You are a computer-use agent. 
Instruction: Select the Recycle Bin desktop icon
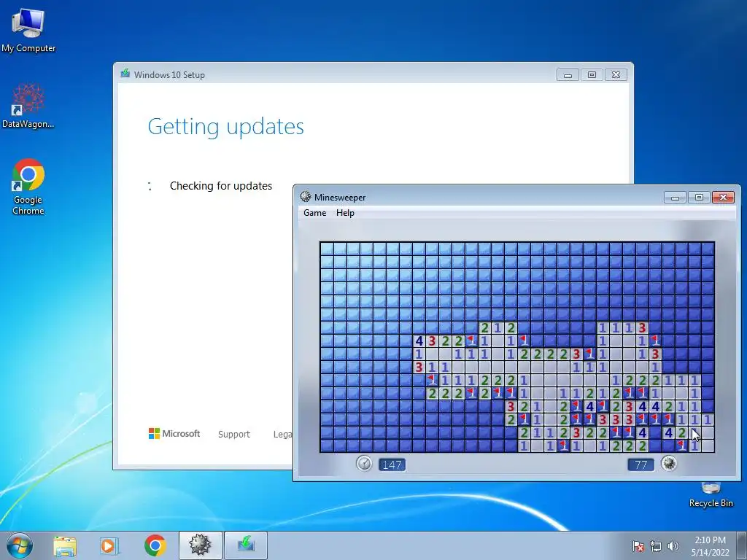[x=711, y=495]
